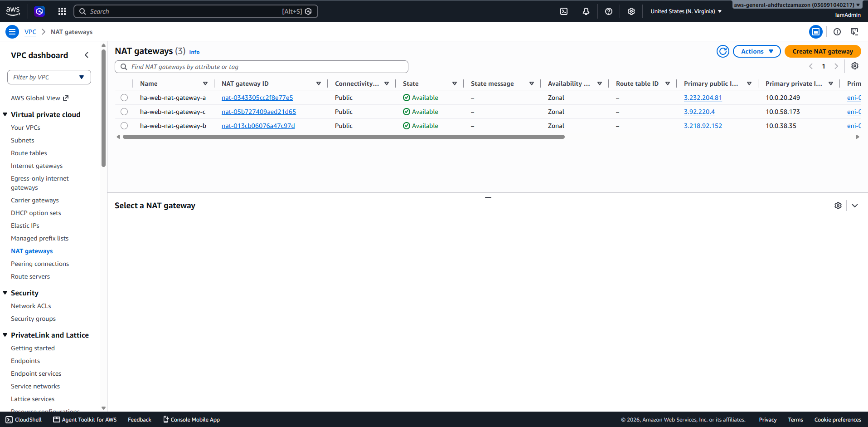868x427 pixels.
Task: Sort by Connectivity type column arrow
Action: [387, 83]
